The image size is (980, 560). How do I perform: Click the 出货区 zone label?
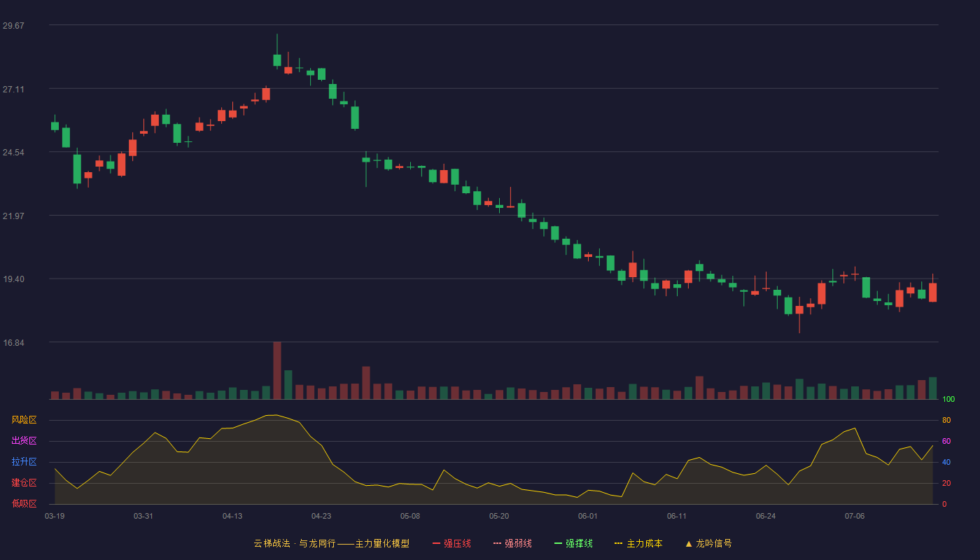[24, 441]
